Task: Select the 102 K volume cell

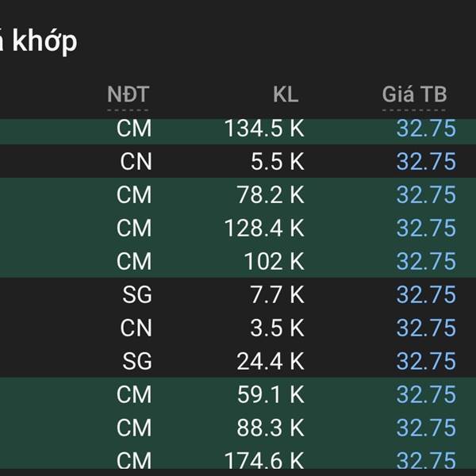Action: coord(274,262)
